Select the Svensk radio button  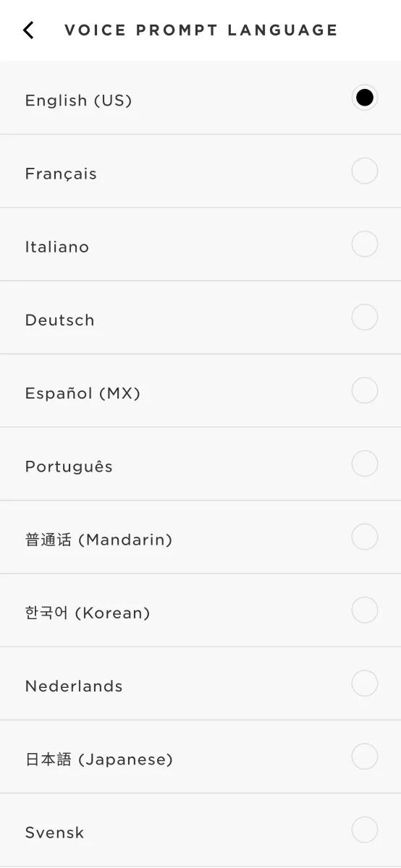[x=365, y=830]
